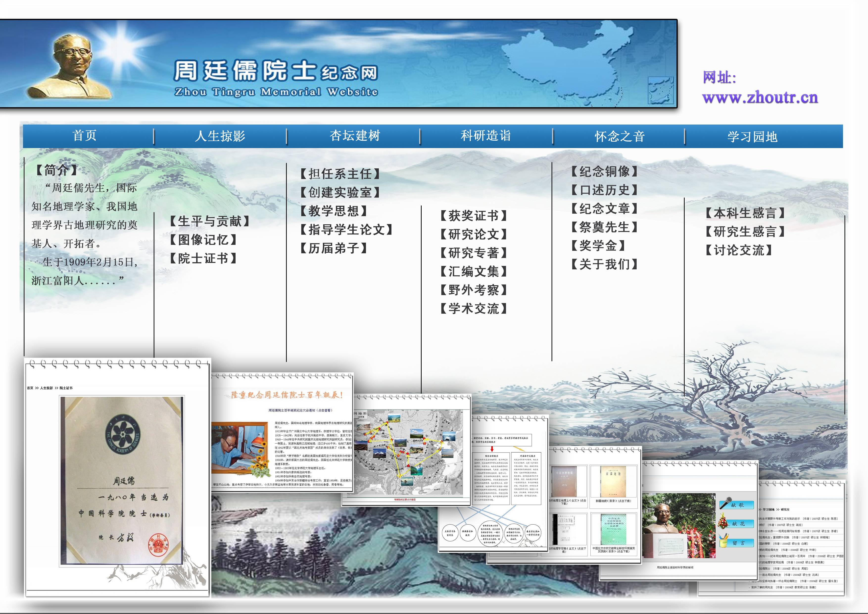This screenshot has height=614, width=868.
Task: Open the 【生平与贡献】 link
Action: point(209,221)
